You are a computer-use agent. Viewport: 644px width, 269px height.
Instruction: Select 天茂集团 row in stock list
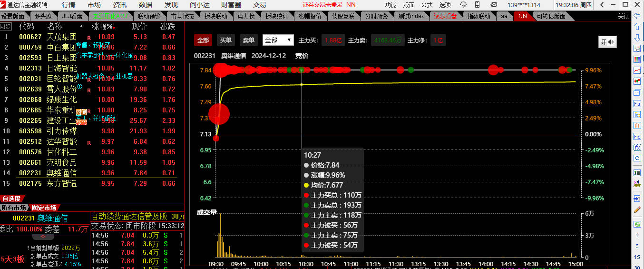[x=61, y=37]
